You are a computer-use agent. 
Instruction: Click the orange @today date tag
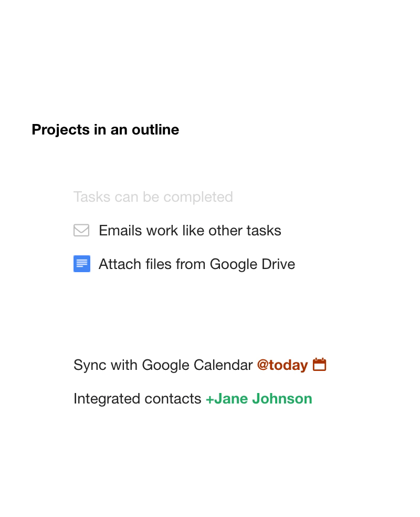[282, 365]
